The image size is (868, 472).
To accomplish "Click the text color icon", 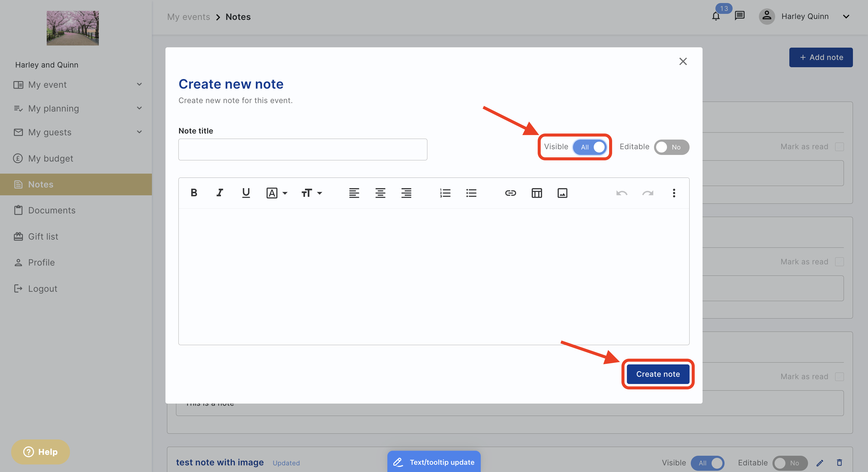I will (x=272, y=193).
